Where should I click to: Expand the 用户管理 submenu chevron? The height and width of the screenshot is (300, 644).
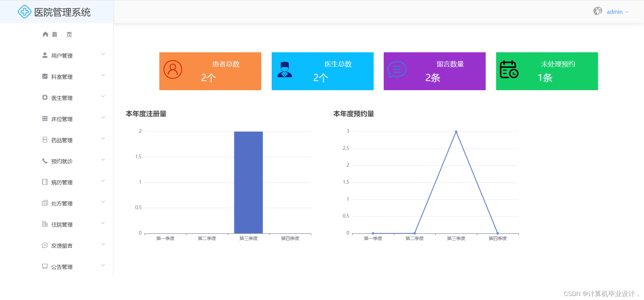103,54
